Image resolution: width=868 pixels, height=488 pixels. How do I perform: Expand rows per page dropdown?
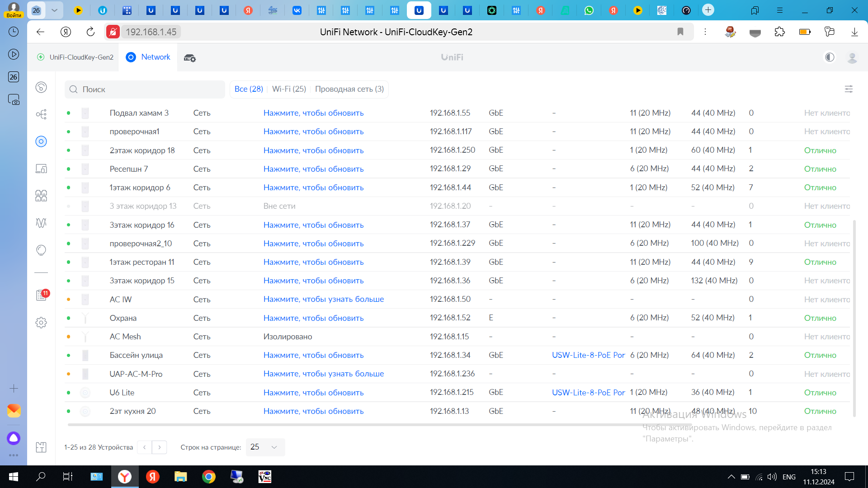coord(265,447)
